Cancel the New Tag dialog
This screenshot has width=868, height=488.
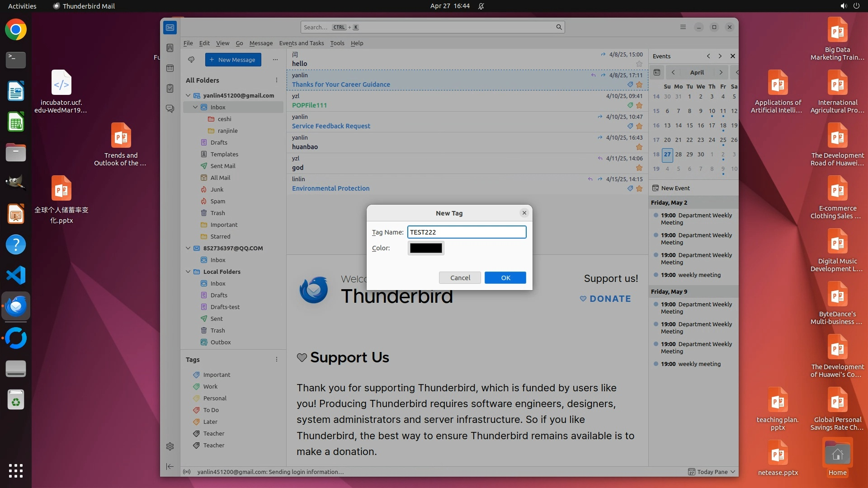point(460,278)
